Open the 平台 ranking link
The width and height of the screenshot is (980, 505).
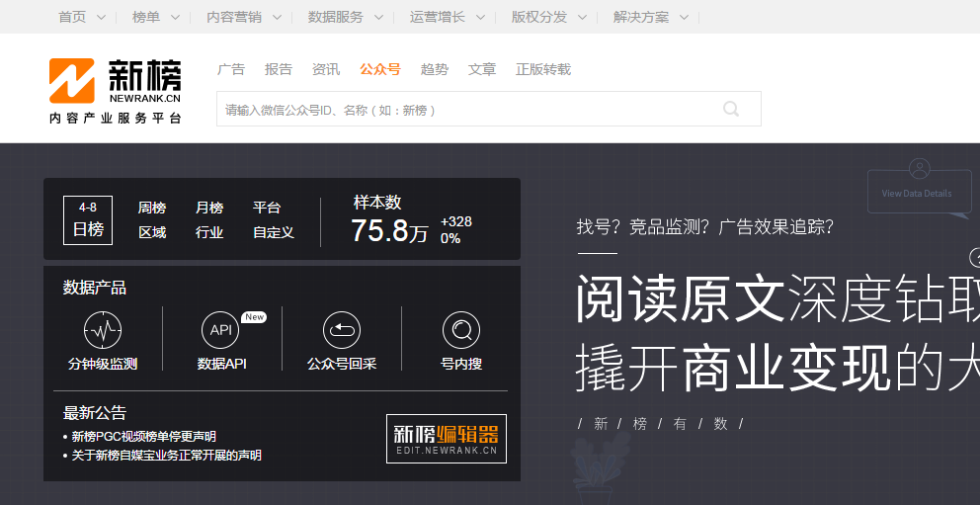[267, 208]
